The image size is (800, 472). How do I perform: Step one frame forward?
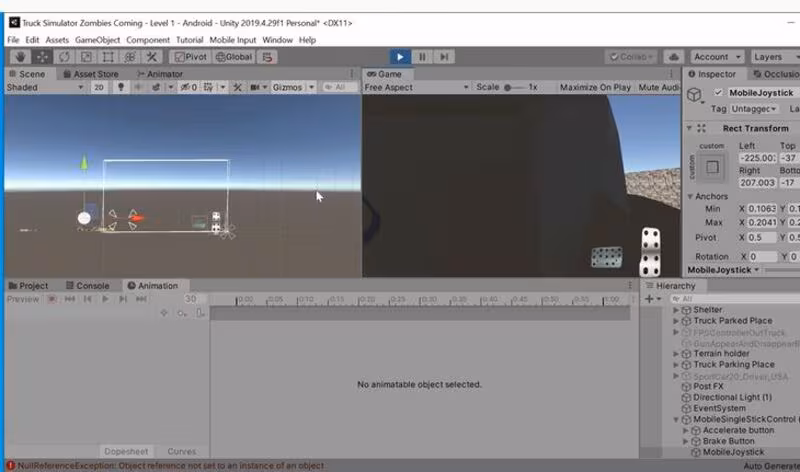444,57
